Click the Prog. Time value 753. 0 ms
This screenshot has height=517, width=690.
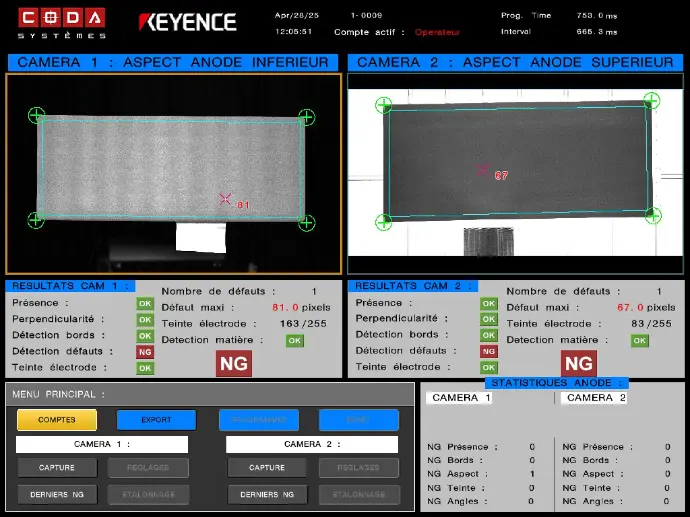pyautogui.click(x=597, y=15)
